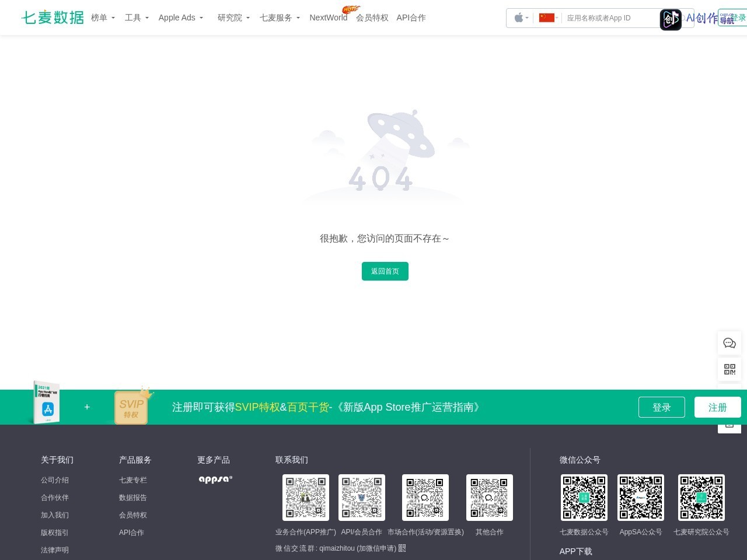Click the SVIP特权 badge
747x560 pixels.
click(x=131, y=407)
